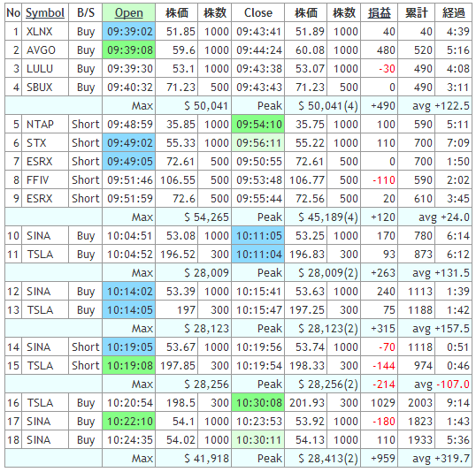
Task: Click open time 10:19:08
Action: [x=129, y=365]
